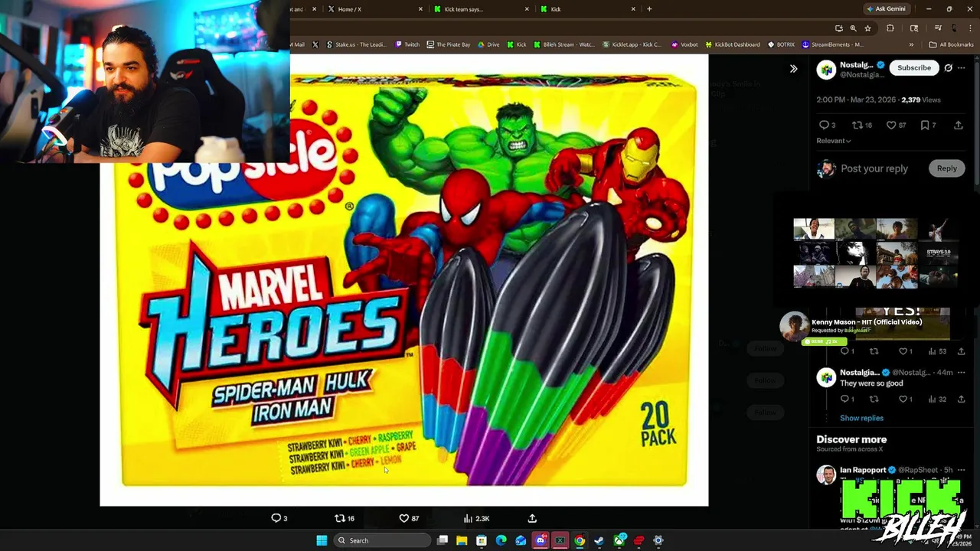
Task: Switch to the Home / X tab
Action: (x=375, y=9)
